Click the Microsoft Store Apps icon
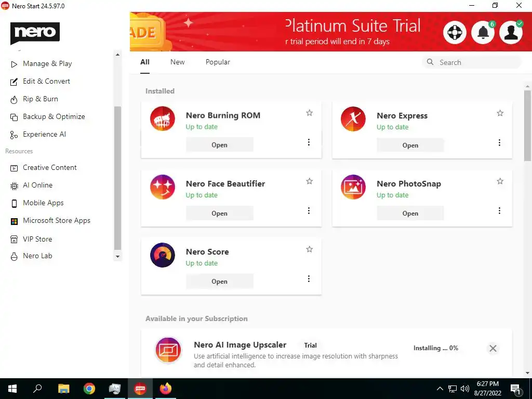Viewport: 532px width, 399px height. pos(14,221)
